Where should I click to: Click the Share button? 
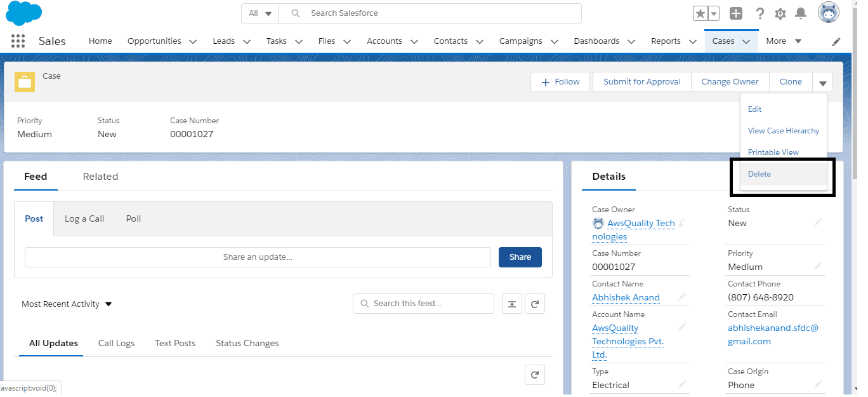[520, 257]
